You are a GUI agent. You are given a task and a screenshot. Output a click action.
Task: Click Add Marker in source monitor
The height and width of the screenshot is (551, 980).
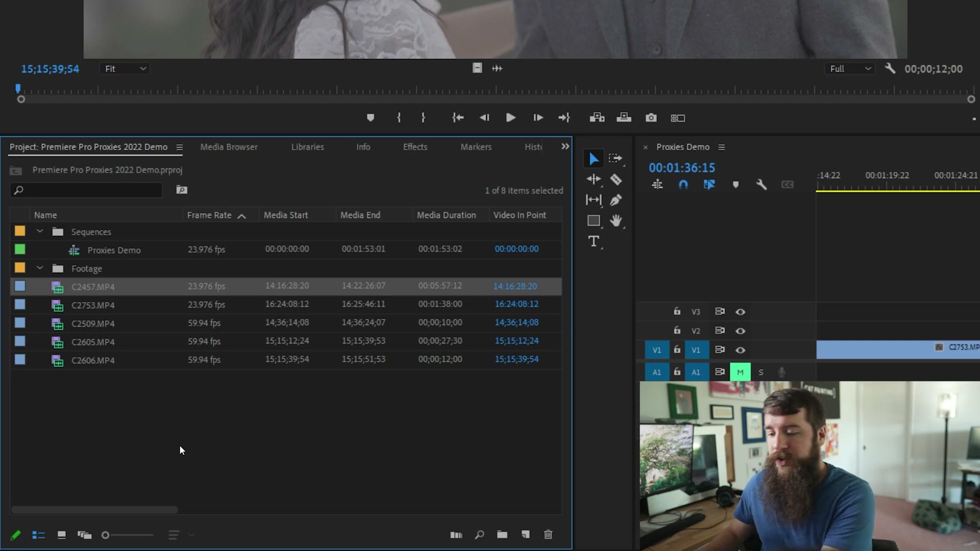(x=371, y=118)
